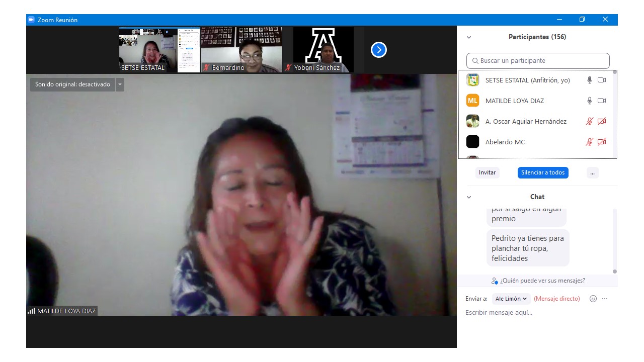
Task: Click the ML avatar of Matilde Loya Diaz
Action: [472, 101]
